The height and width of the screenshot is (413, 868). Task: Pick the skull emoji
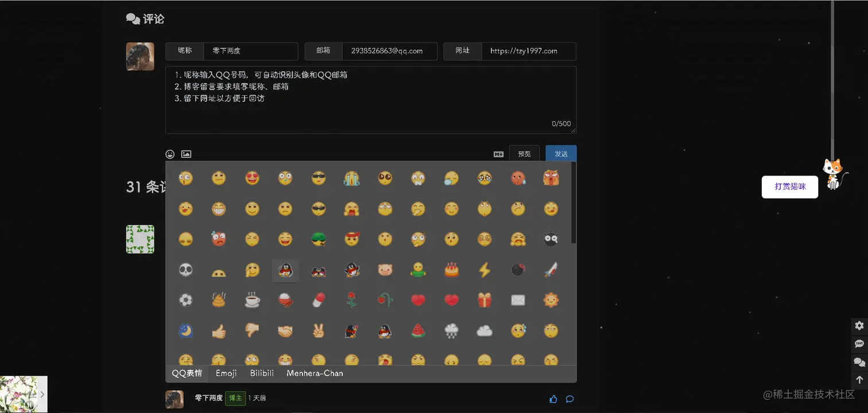click(185, 270)
